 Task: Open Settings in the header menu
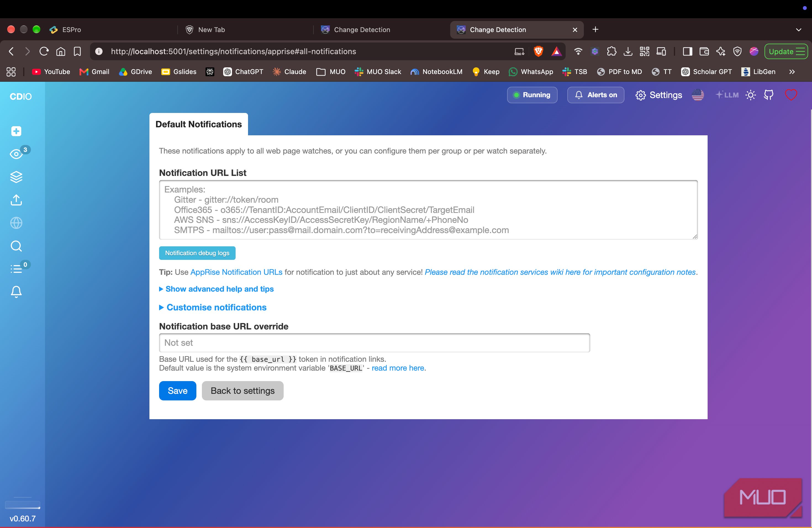[659, 95]
